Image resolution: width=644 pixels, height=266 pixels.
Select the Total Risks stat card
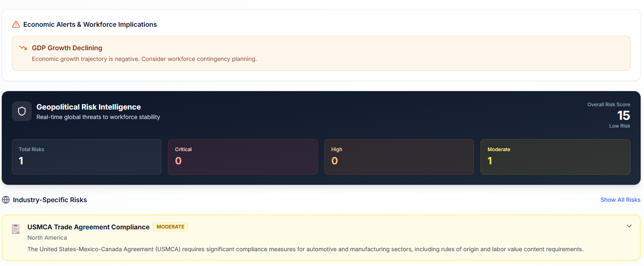(x=86, y=157)
